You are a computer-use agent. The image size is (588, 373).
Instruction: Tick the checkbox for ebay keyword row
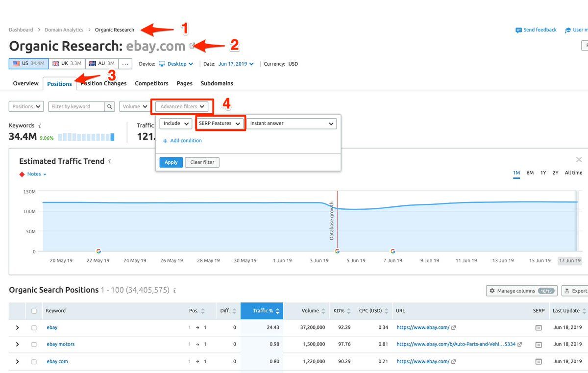(34, 328)
